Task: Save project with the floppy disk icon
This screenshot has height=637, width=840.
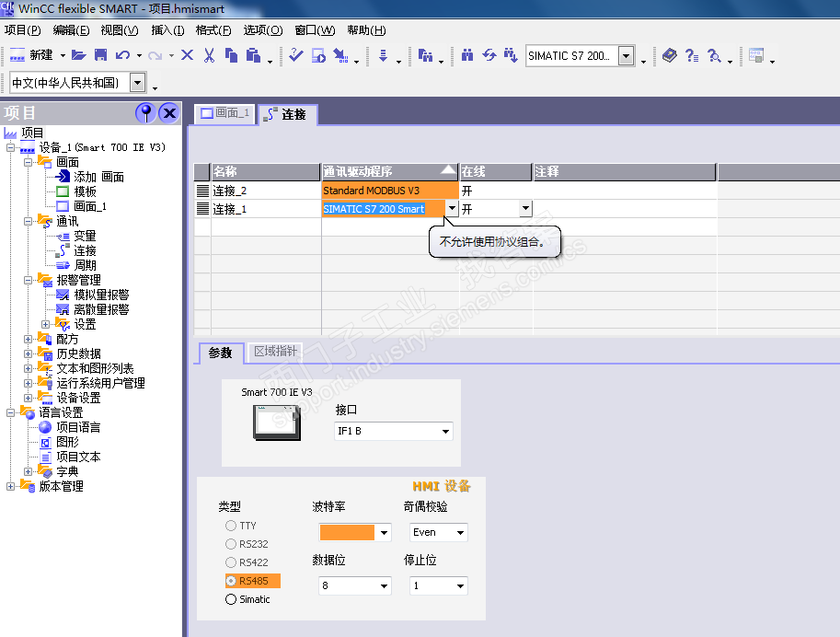Action: pyautogui.click(x=100, y=55)
